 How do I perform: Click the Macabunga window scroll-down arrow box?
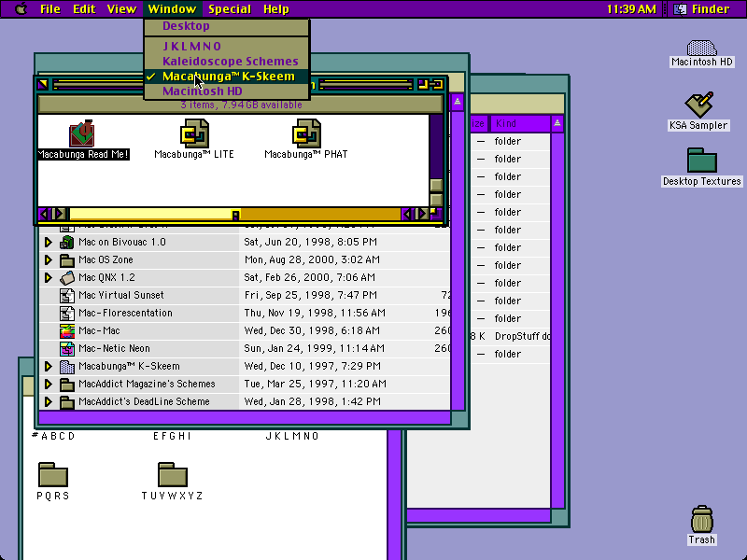pyautogui.click(x=436, y=199)
